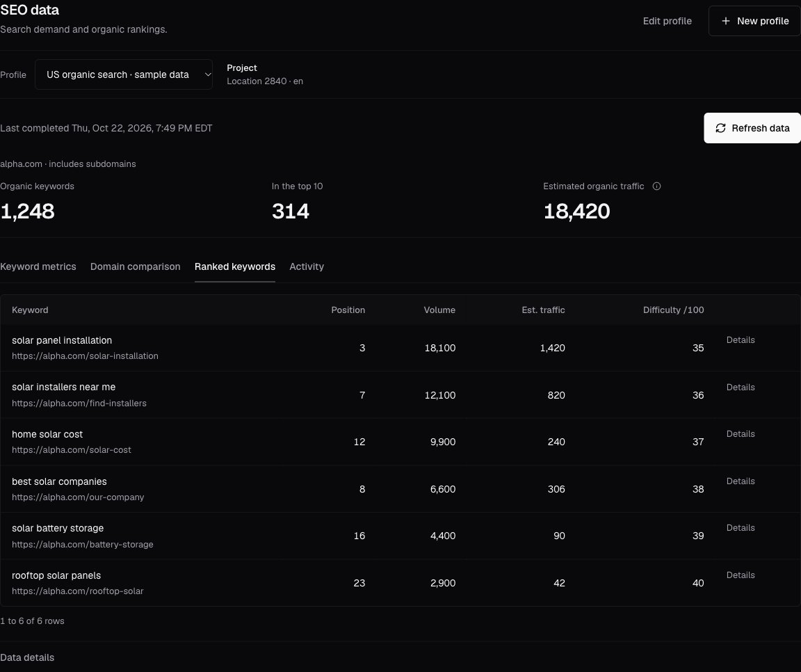Click the Location 2840 · en text
This screenshot has width=801, height=672.
[265, 81]
